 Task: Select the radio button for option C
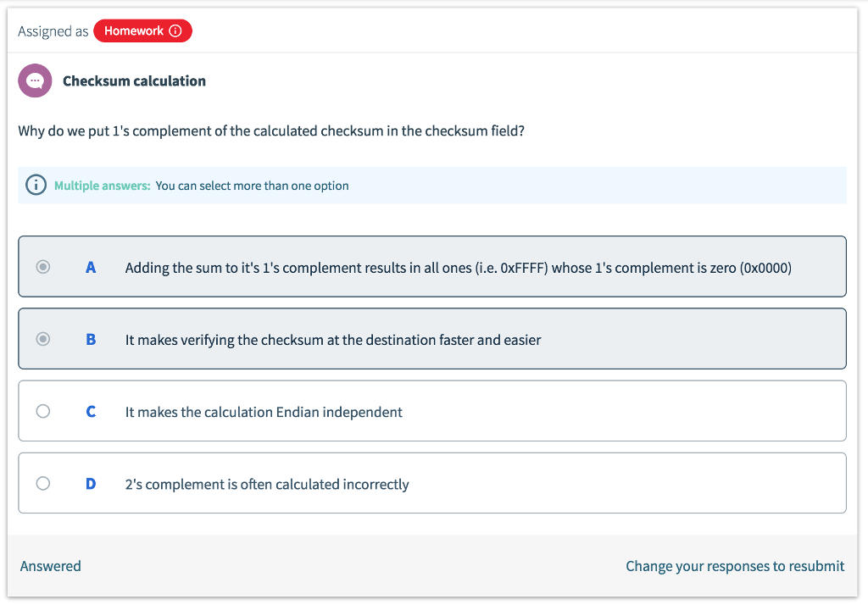coord(43,411)
